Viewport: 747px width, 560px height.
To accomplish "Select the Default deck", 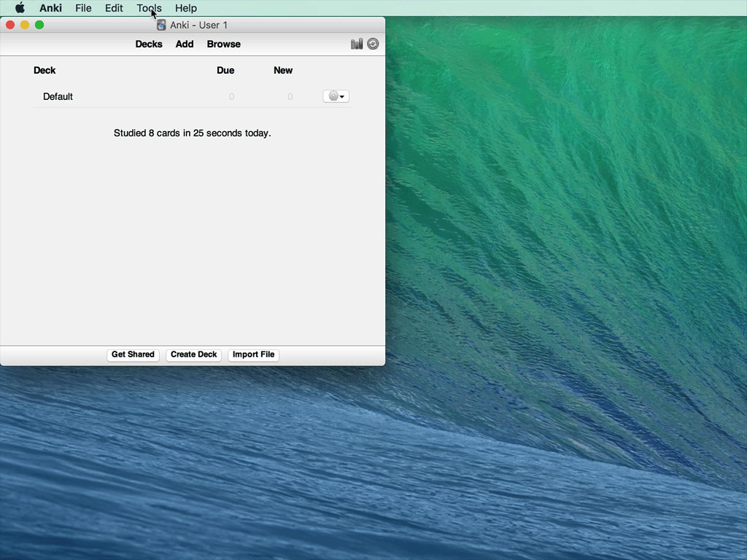I will coord(58,97).
